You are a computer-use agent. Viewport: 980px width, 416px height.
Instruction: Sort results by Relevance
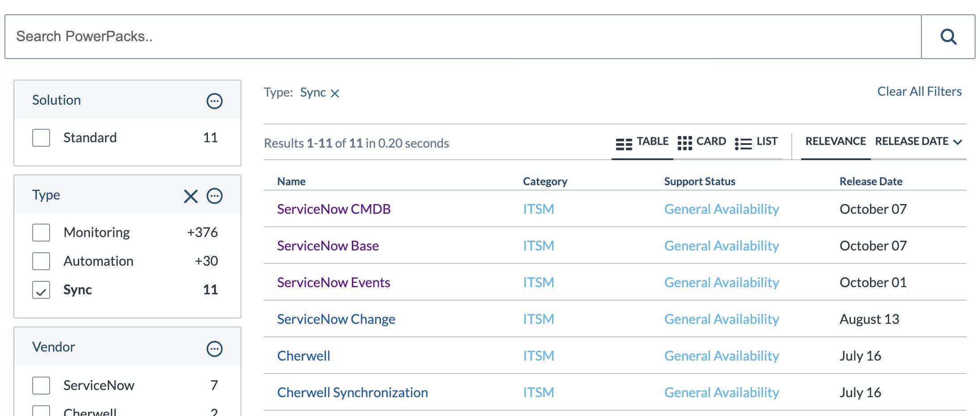tap(835, 142)
